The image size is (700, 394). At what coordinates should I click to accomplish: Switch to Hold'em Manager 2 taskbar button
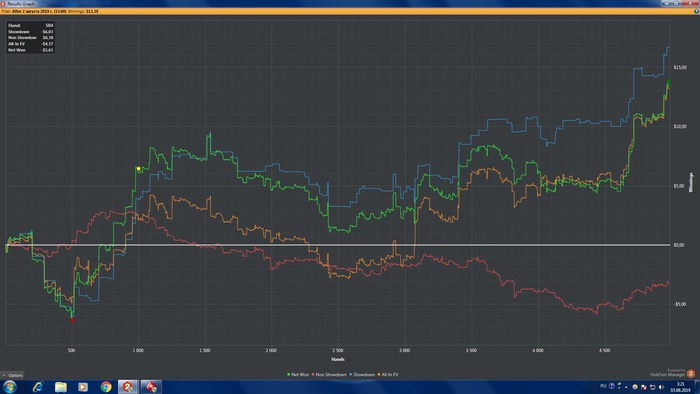pyautogui.click(x=128, y=387)
